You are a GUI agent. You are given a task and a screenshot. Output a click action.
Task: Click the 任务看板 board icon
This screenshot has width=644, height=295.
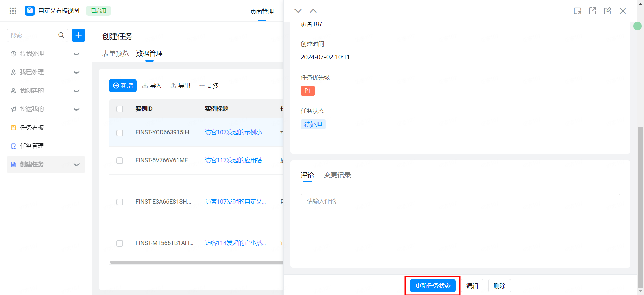click(x=13, y=128)
